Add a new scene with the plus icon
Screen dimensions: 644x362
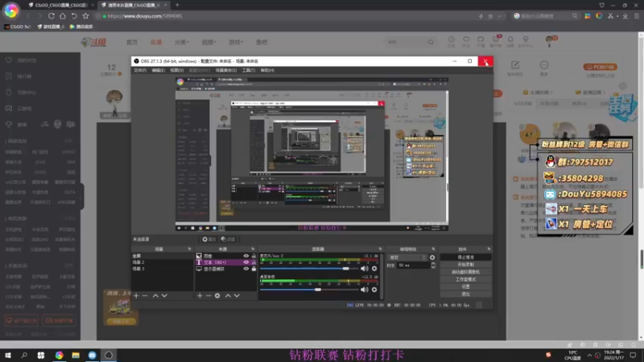pyautogui.click(x=136, y=295)
